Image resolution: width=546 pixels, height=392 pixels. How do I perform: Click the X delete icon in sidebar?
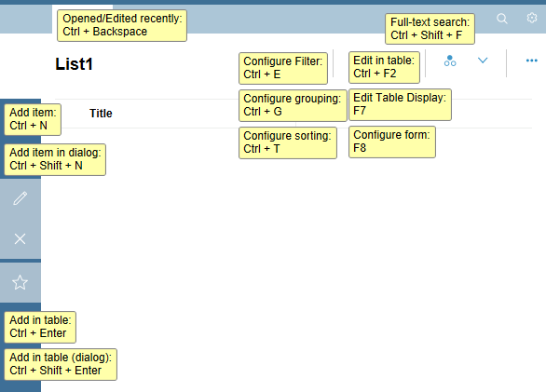(20, 238)
